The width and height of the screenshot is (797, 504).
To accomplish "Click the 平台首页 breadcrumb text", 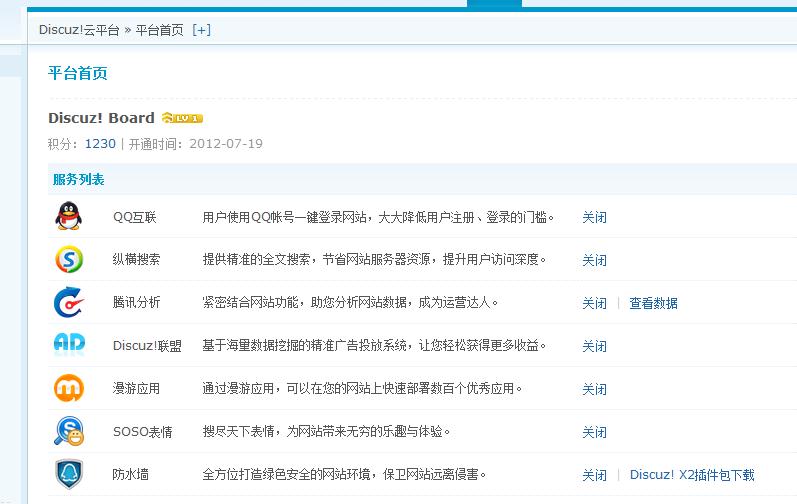I will (x=160, y=30).
